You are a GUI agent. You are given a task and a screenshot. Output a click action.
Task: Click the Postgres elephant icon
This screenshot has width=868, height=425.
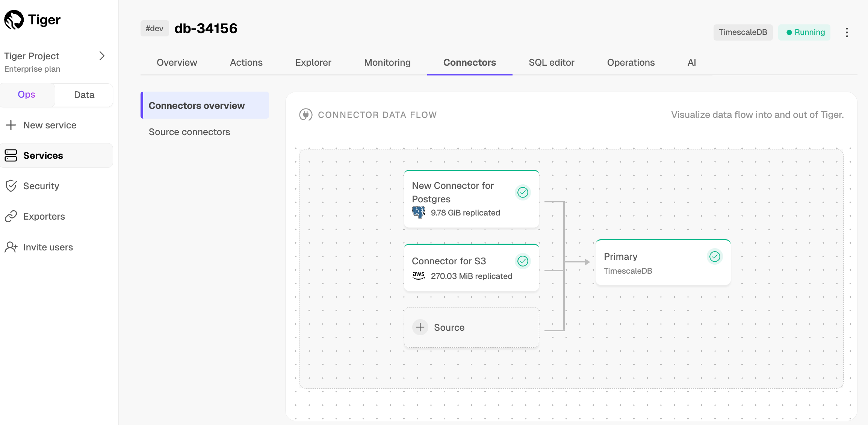419,212
